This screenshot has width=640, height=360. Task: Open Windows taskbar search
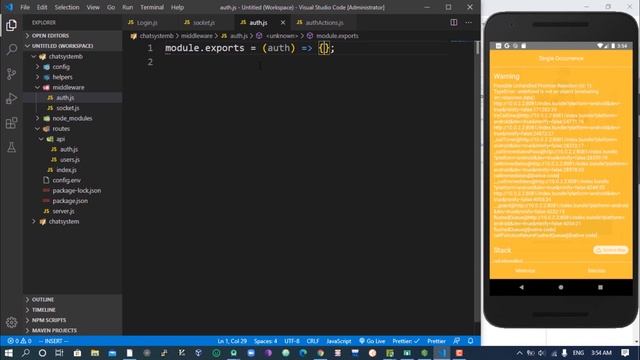tap(25, 353)
